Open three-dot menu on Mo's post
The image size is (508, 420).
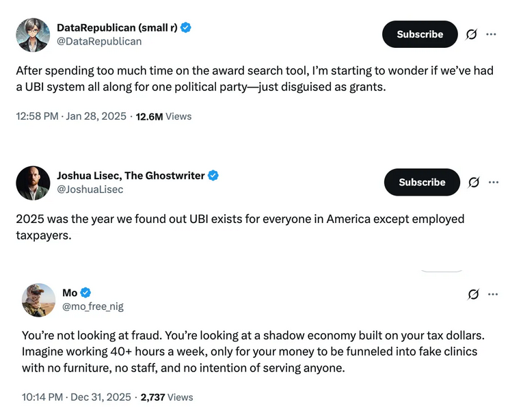(491, 294)
